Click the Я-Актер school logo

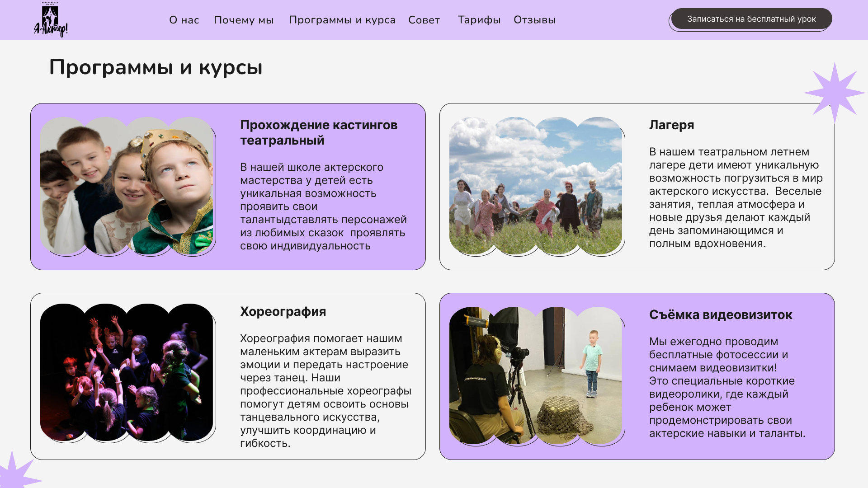point(51,19)
